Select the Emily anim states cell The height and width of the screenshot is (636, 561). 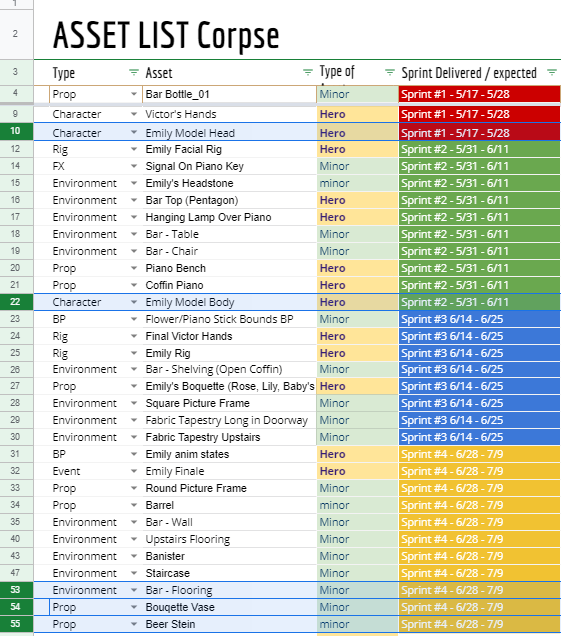229,454
